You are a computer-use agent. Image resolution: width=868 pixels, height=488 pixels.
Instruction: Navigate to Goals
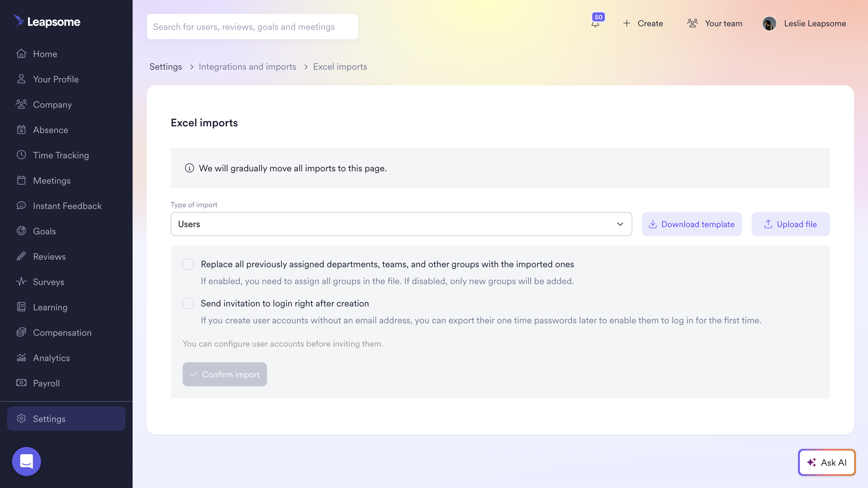(x=66, y=231)
